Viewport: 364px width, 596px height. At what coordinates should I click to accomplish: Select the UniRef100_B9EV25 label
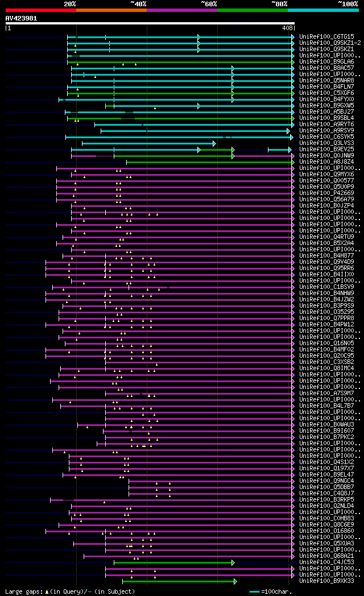coord(326,150)
